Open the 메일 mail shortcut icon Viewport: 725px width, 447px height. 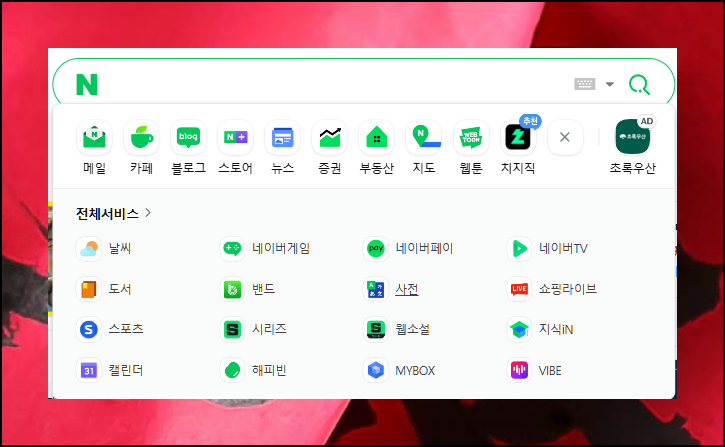94,137
